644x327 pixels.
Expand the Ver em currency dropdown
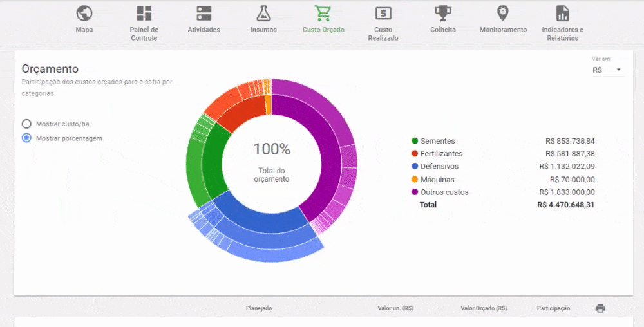coord(607,70)
